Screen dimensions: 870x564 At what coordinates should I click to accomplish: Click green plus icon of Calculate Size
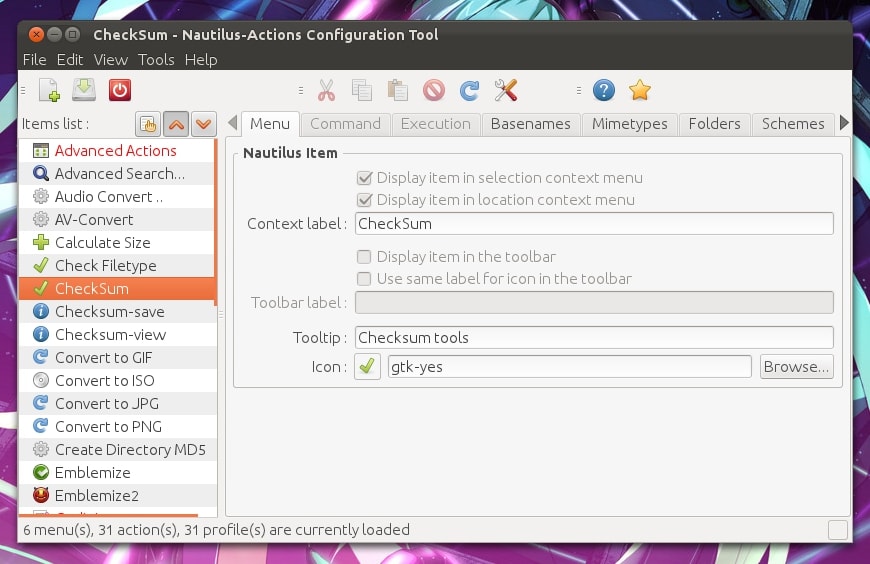point(41,243)
